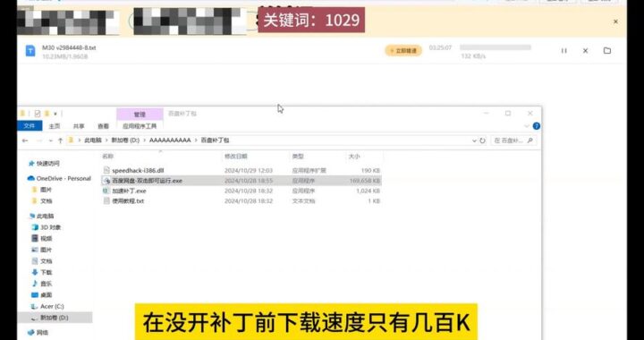Switch to the 主页 ribbon tab
The width and height of the screenshot is (644, 340).
[55, 126]
